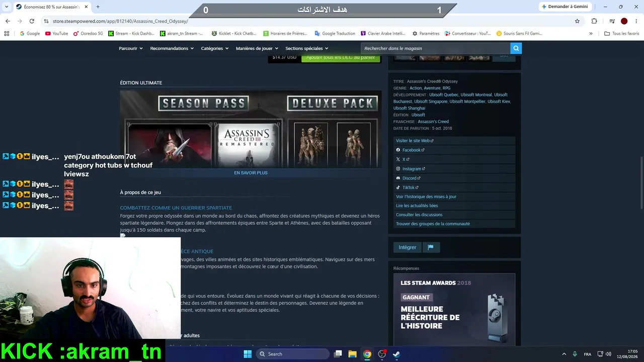Click the store search magnifier button
This screenshot has height=362, width=644.
[x=516, y=48]
